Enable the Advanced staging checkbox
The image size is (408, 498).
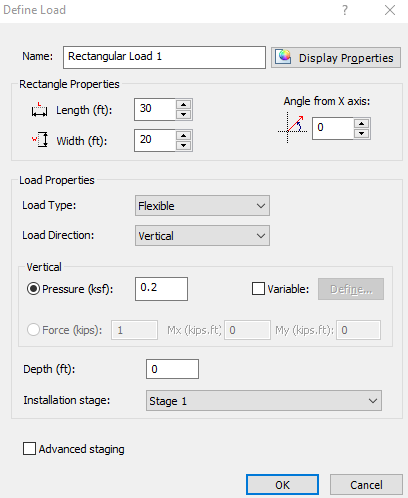pos(29,449)
